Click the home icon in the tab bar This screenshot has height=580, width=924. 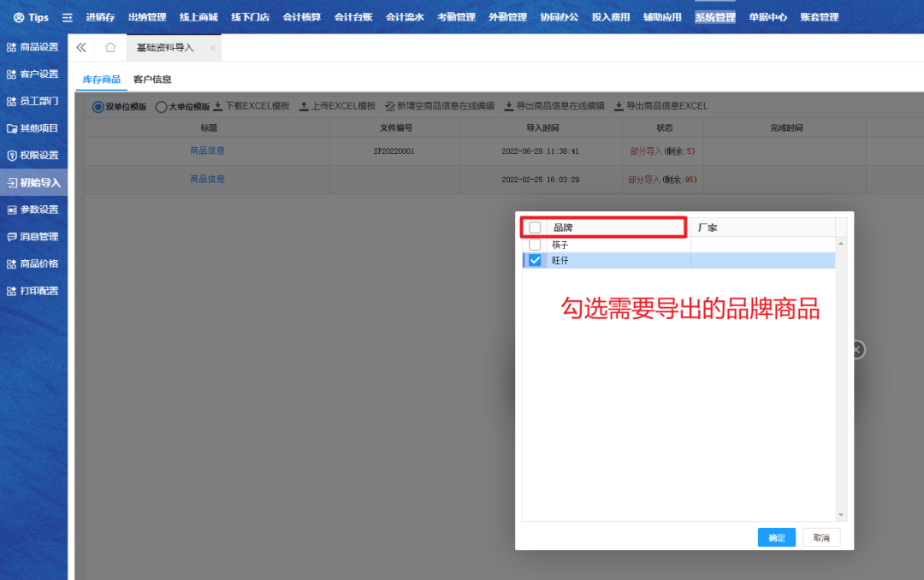[x=110, y=48]
